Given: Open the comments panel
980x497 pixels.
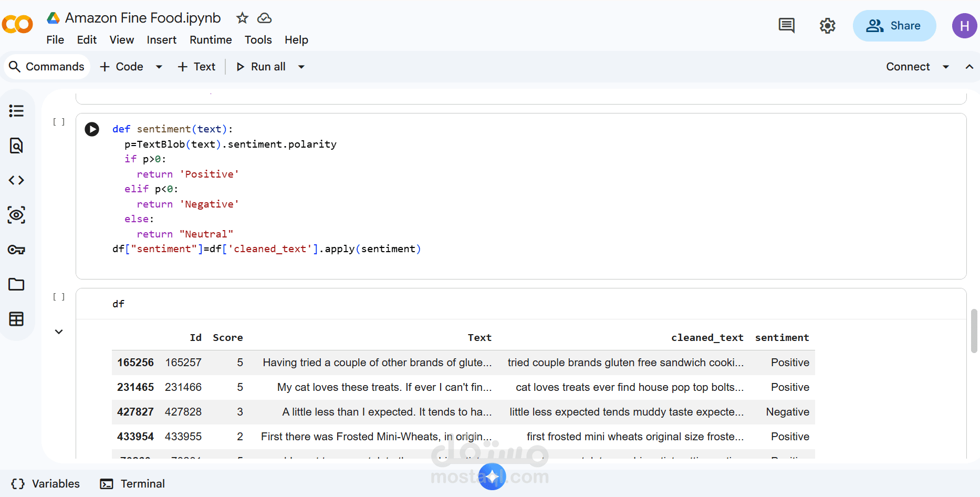Looking at the screenshot, I should tap(786, 26).
